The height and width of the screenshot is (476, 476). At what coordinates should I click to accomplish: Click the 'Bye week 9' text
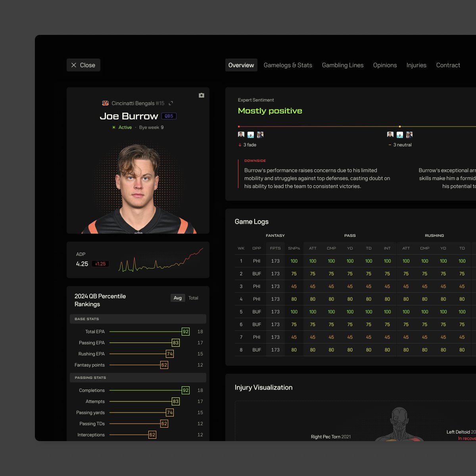[x=151, y=127]
